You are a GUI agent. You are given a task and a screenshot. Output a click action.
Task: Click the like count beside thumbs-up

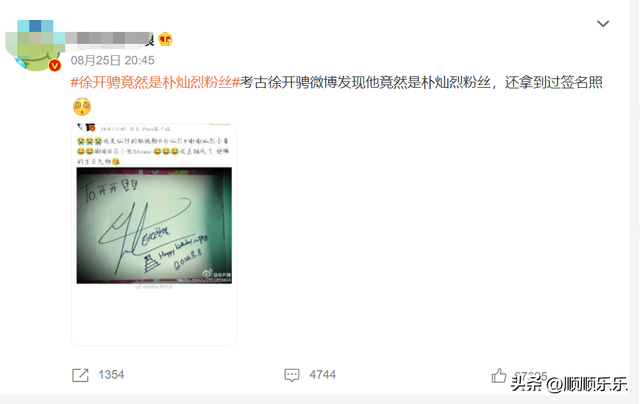[x=531, y=375]
